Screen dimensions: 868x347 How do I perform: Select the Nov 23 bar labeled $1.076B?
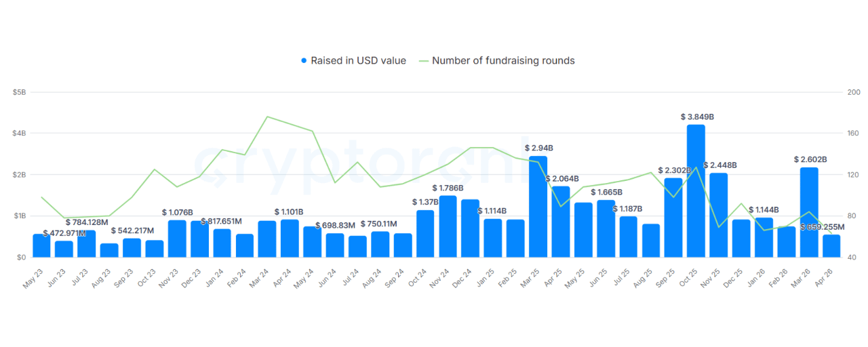[177, 239]
